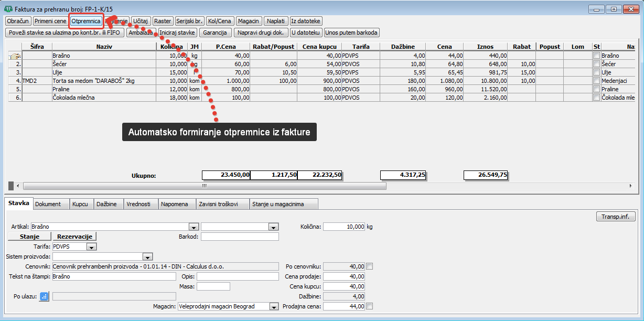This screenshot has width=644, height=321.
Task: Click the Obračun toolbar button
Action: pyautogui.click(x=18, y=21)
